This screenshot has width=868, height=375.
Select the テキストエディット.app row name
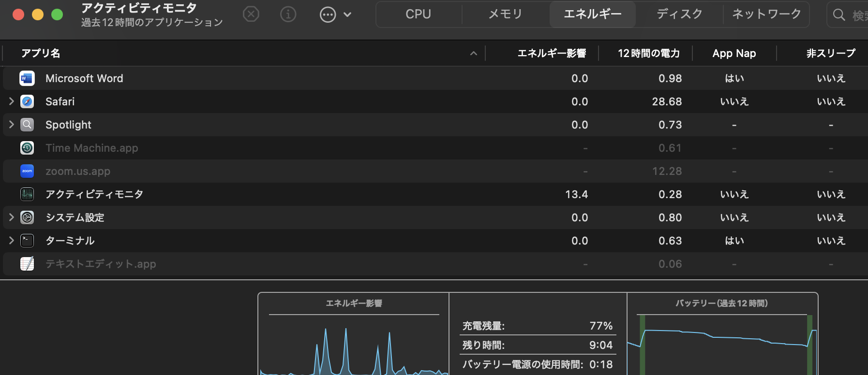101,264
